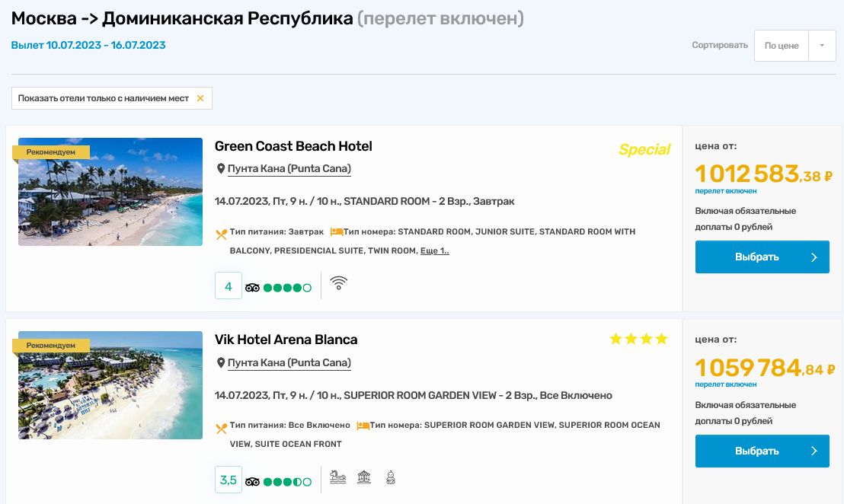Viewport: 844px width, 504px height.
Task: Click Punta Cana link under Vik Hotel
Action: 289,363
